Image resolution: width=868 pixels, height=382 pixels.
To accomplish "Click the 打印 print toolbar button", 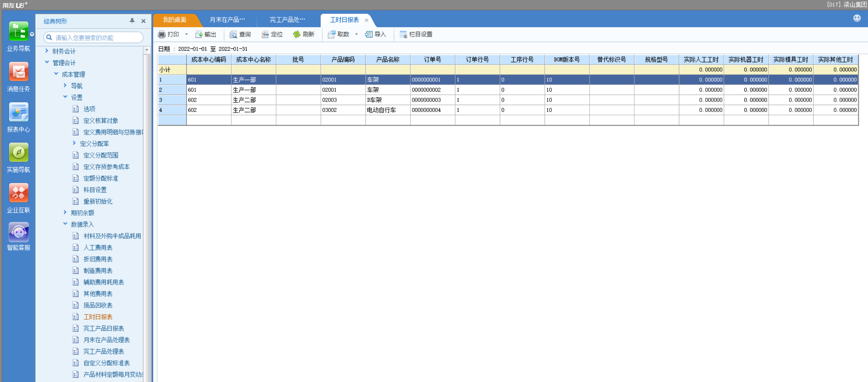I will click(x=169, y=35).
